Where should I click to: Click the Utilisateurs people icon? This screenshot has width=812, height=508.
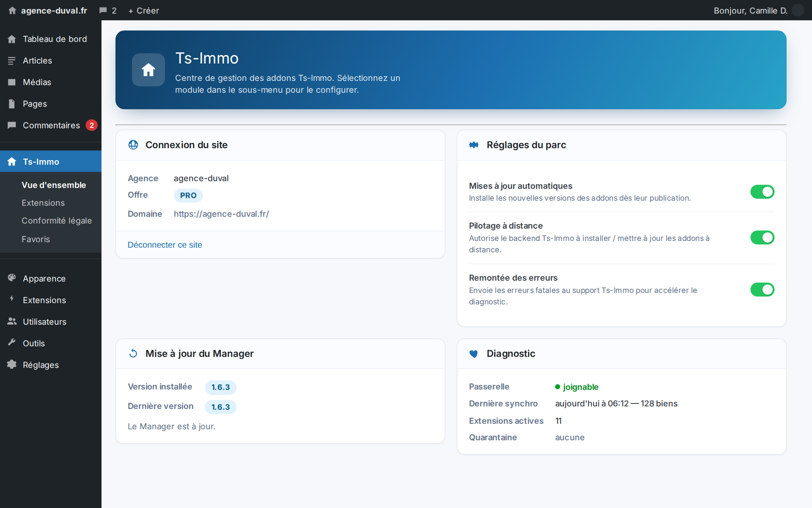click(x=12, y=321)
